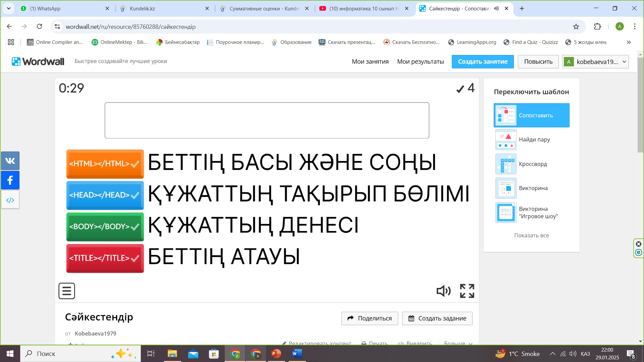644x362 pixels.
Task: Mute the playing Сәйкестендір browser tab
Action: coord(496,8)
